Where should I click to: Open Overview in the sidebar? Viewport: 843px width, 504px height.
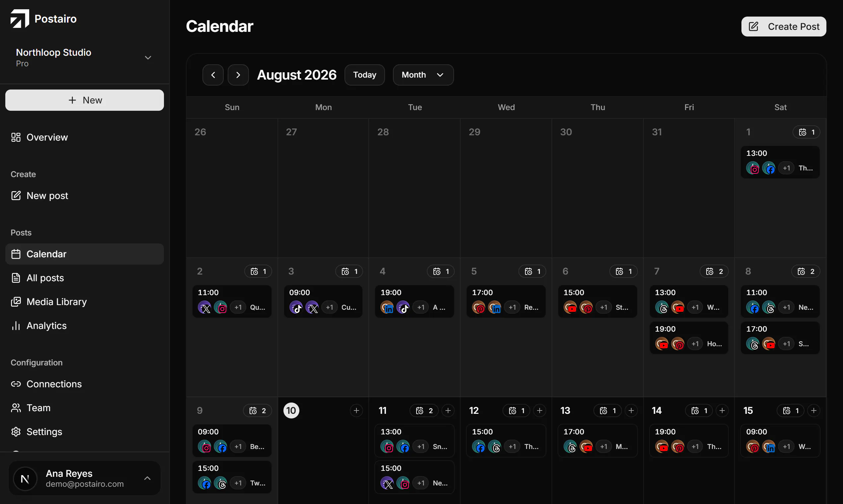pos(85,137)
